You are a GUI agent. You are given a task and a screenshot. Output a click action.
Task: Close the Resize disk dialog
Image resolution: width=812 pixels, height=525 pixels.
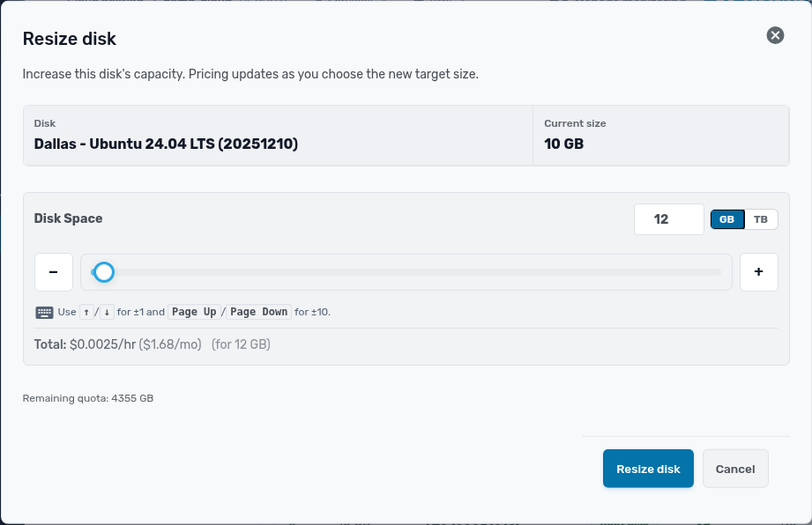pyautogui.click(x=775, y=35)
